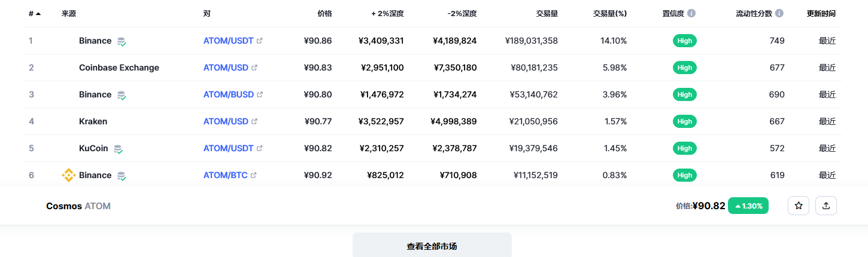Click info icon next to 流动性分数
This screenshot has height=257, width=868.
(779, 13)
